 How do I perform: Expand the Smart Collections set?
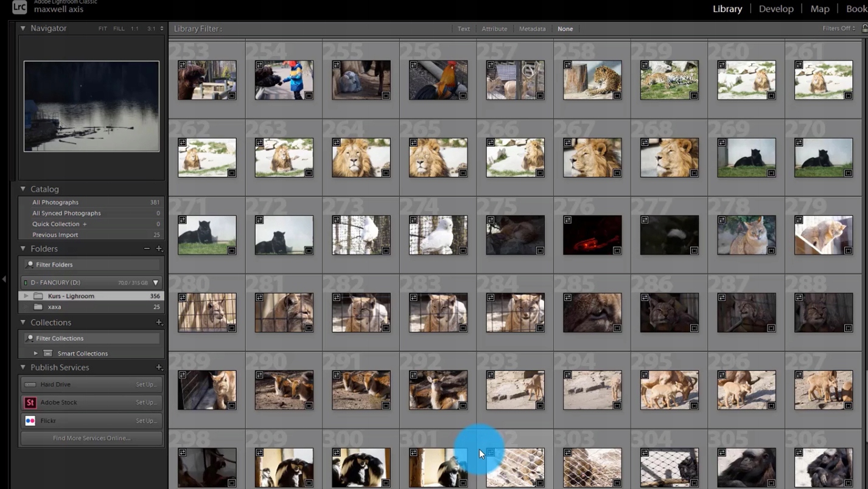36,353
